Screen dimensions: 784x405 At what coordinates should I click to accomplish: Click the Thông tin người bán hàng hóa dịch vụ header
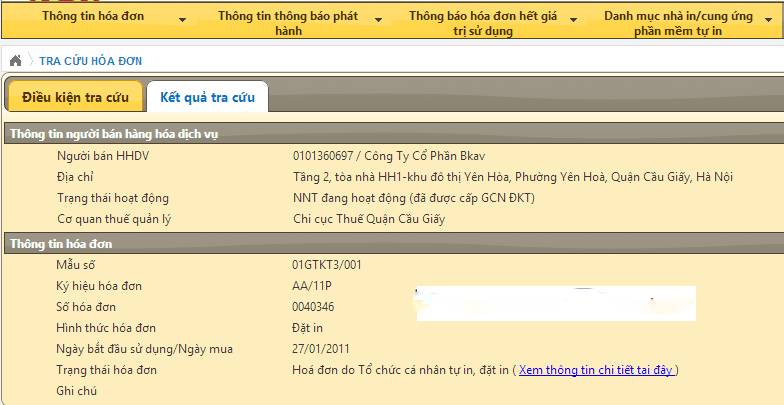(x=113, y=134)
